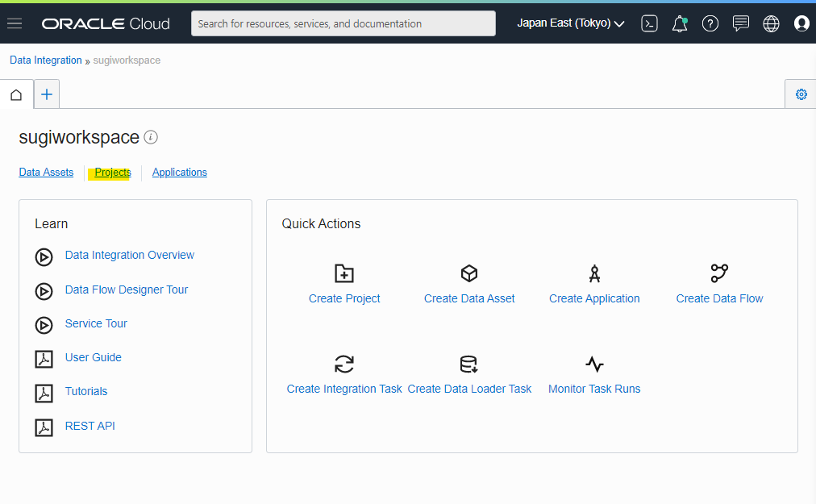Viewport: 816px width, 504px height.
Task: Open Service Tour link
Action: (96, 323)
